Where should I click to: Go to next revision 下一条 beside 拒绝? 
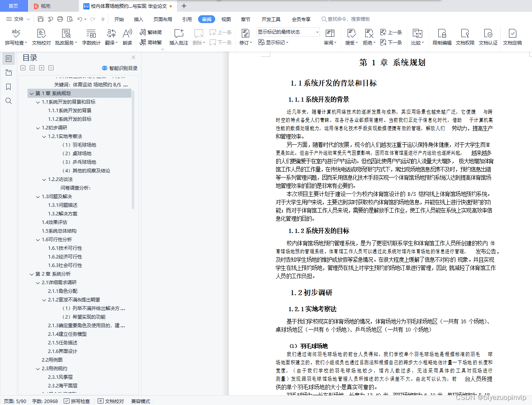pyautogui.click(x=391, y=42)
